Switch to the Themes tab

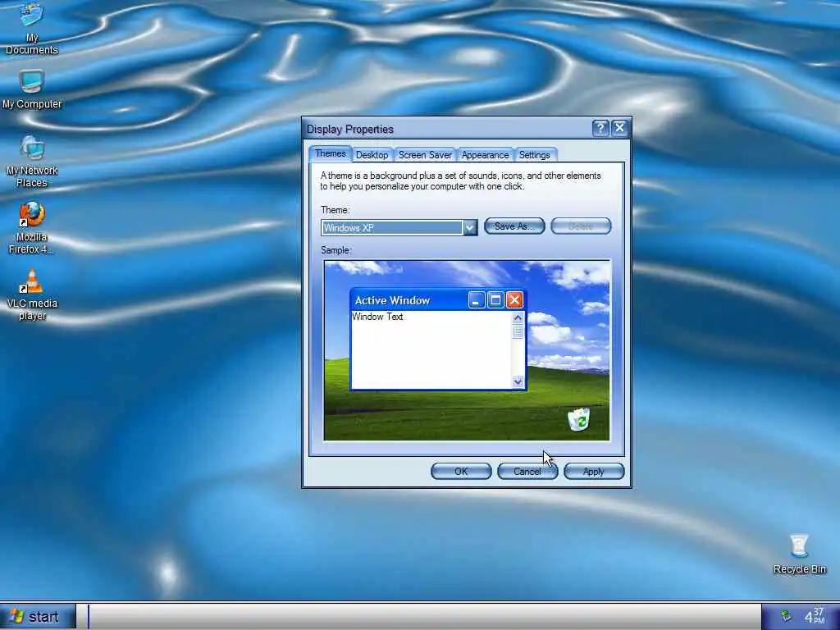pos(330,153)
